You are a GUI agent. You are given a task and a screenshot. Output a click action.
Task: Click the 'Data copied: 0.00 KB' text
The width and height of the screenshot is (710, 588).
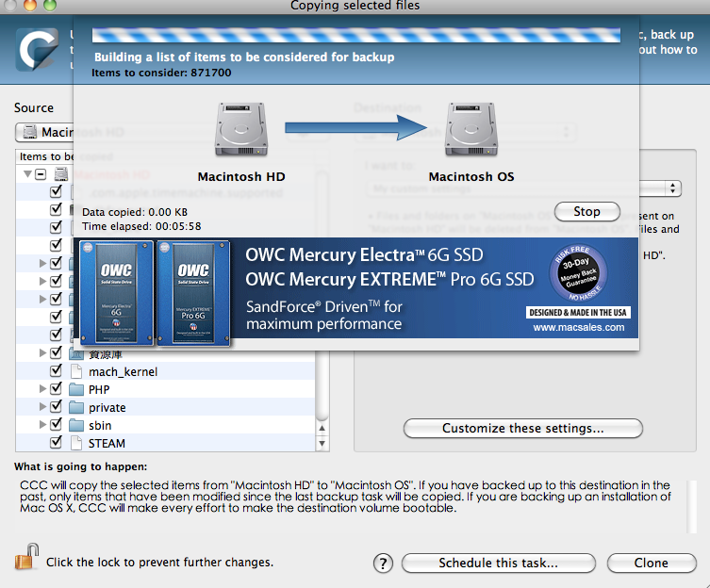(x=135, y=212)
